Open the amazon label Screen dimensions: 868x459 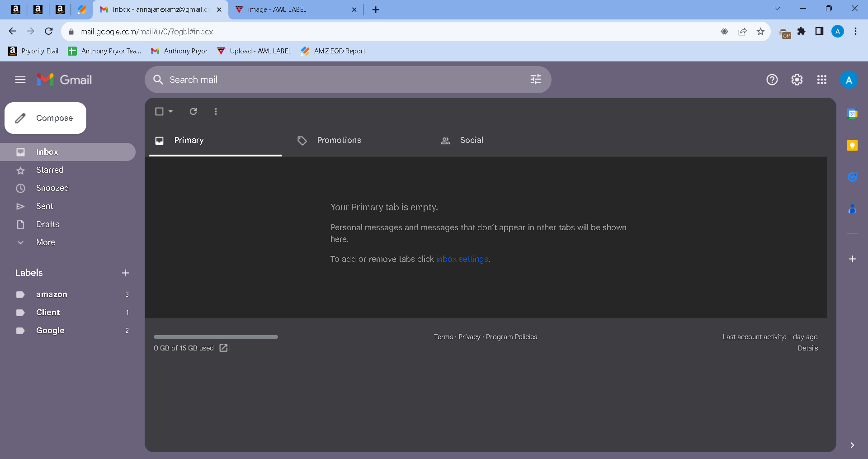pos(68,294)
